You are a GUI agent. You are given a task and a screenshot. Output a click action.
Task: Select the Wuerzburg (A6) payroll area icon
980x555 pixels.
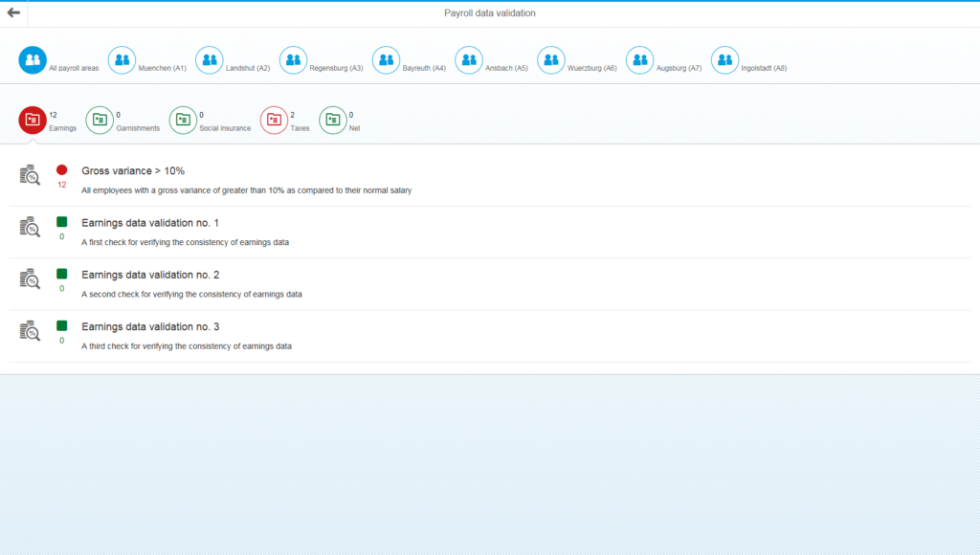click(x=551, y=59)
